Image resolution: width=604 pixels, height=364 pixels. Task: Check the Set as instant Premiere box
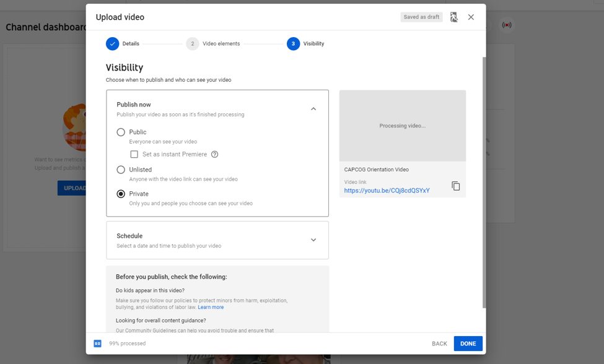coord(134,154)
